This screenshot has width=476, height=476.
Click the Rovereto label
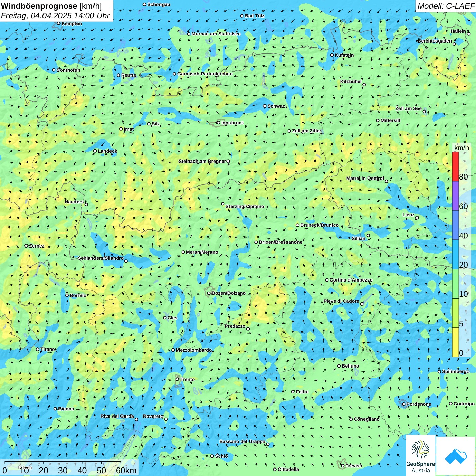pyautogui.click(x=153, y=416)
